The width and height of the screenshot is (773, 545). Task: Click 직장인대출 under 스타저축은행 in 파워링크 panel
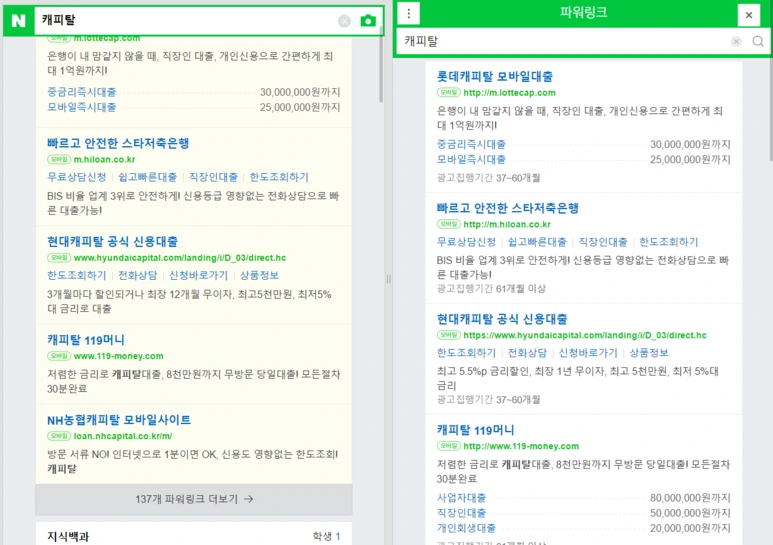click(x=603, y=242)
